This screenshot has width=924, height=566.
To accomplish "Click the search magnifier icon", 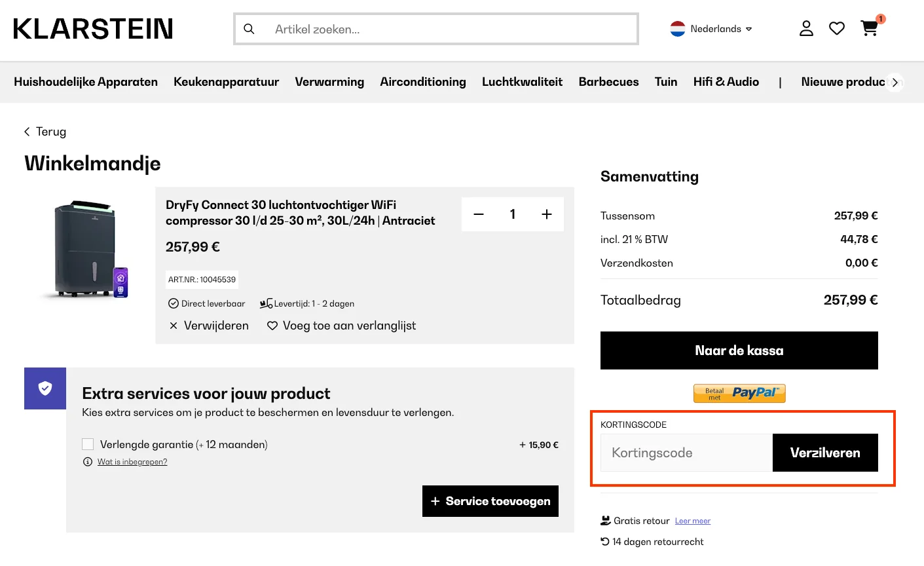I will click(x=249, y=28).
